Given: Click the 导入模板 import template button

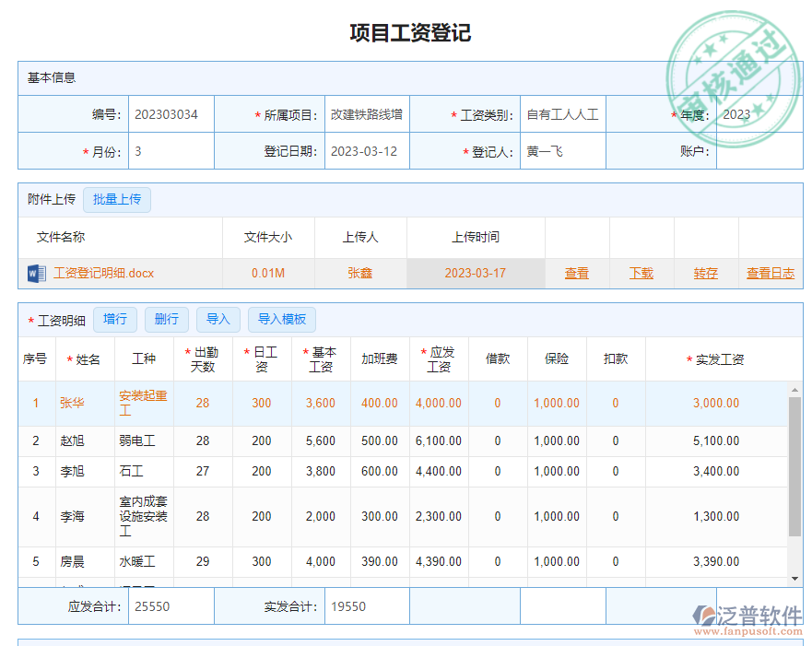Looking at the screenshot, I should click(281, 320).
